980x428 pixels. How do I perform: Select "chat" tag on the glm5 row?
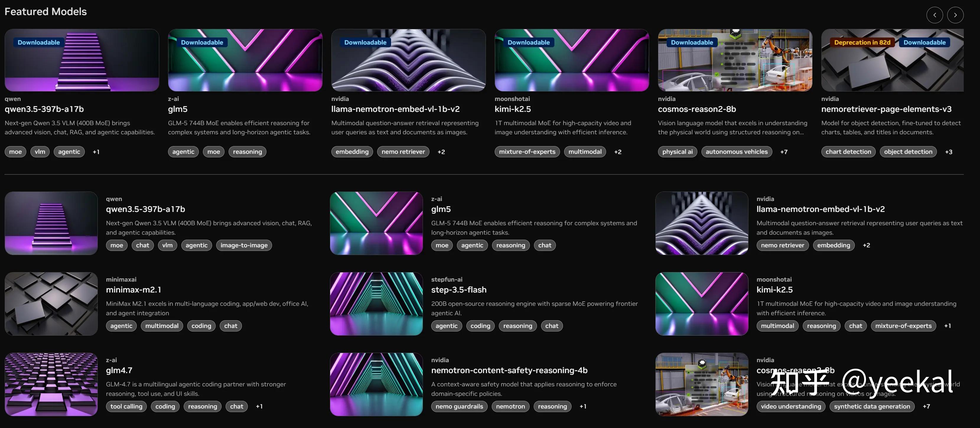point(545,245)
